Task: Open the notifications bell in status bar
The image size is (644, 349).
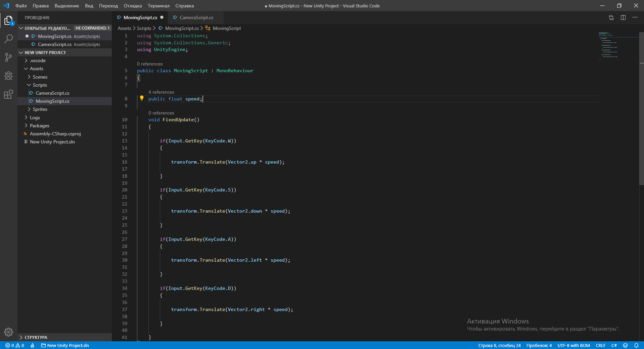Action: pyautogui.click(x=636, y=345)
